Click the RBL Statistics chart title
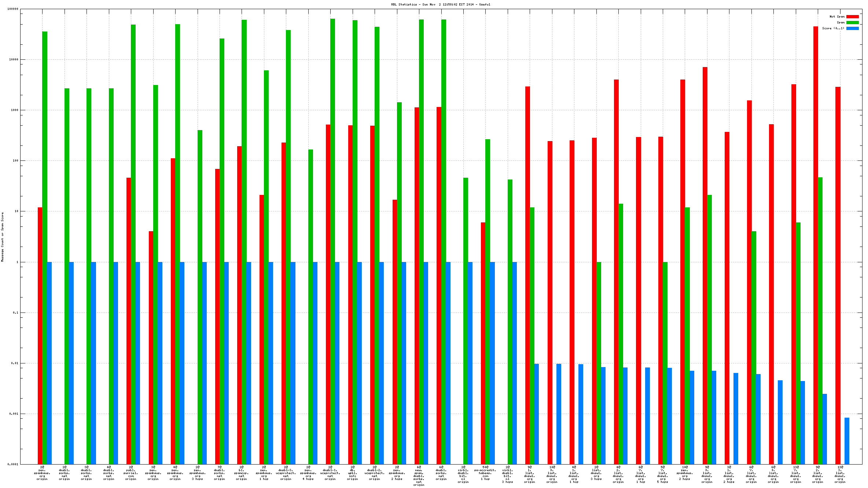The width and height of the screenshot is (868, 488). [440, 4]
